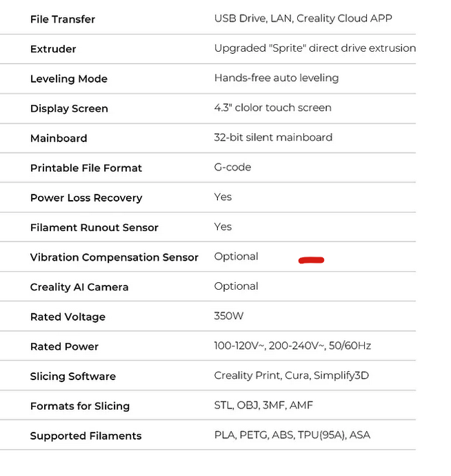451x476 pixels.
Task: Click 'STL, OBJ, 3MF, AMF' formats text
Action: click(263, 406)
